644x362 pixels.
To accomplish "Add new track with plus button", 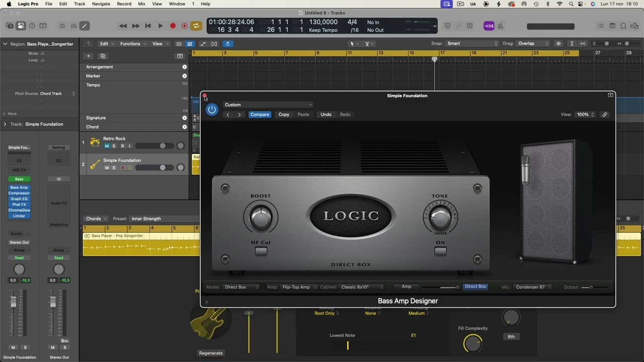I will pyautogui.click(x=89, y=56).
